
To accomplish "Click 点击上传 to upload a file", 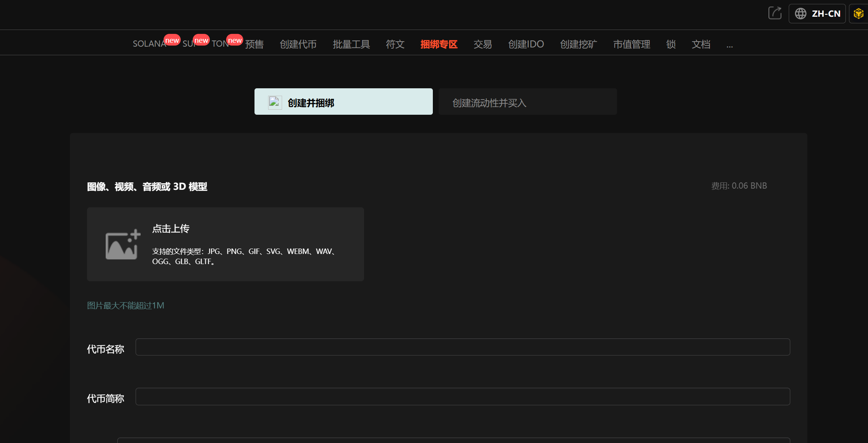I will tap(171, 229).
